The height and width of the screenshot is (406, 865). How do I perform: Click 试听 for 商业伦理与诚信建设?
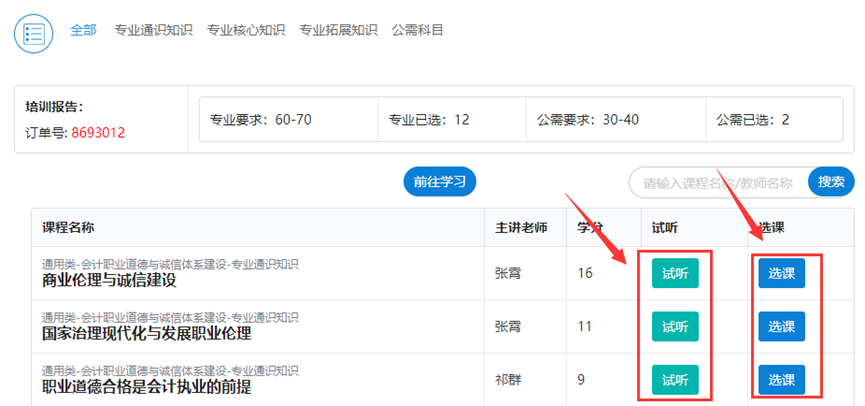675,273
